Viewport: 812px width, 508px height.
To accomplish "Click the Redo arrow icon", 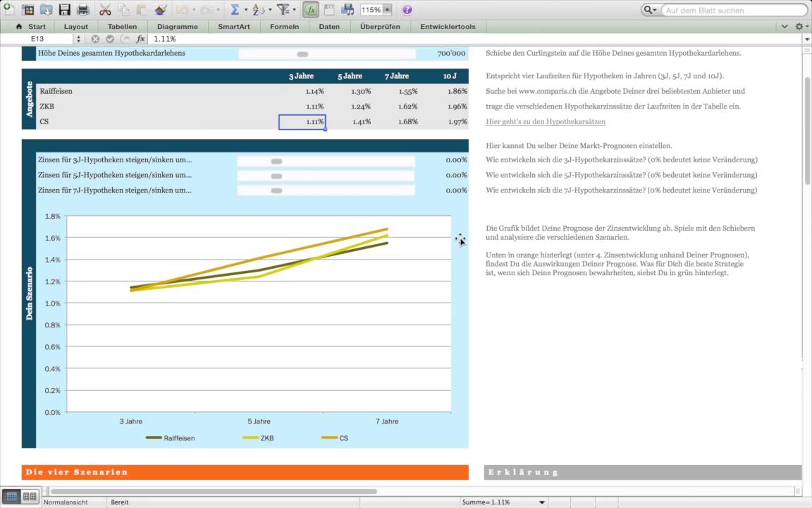I will coord(206,9).
